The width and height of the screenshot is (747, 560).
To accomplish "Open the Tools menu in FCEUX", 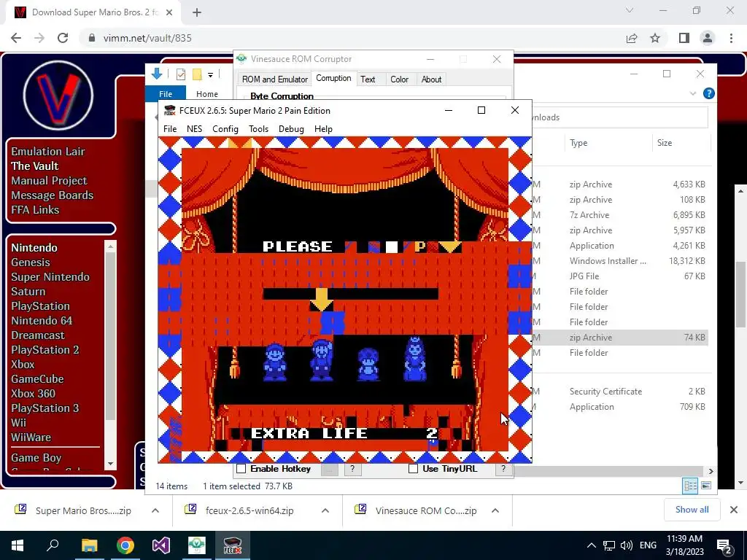I will coord(259,129).
